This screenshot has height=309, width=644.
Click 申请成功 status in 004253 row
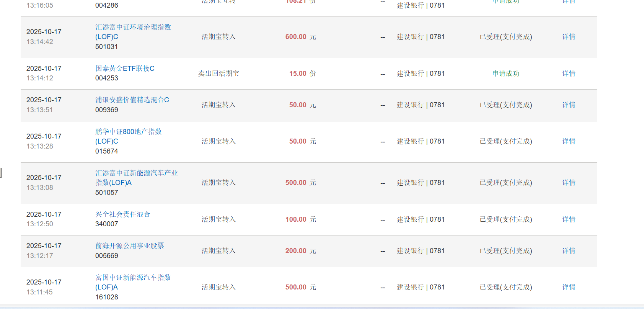point(505,74)
